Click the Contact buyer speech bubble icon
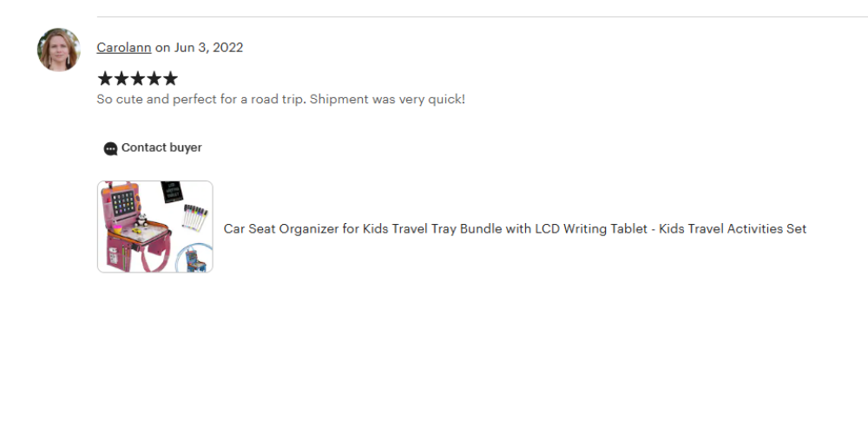868x434 pixels. (x=110, y=148)
